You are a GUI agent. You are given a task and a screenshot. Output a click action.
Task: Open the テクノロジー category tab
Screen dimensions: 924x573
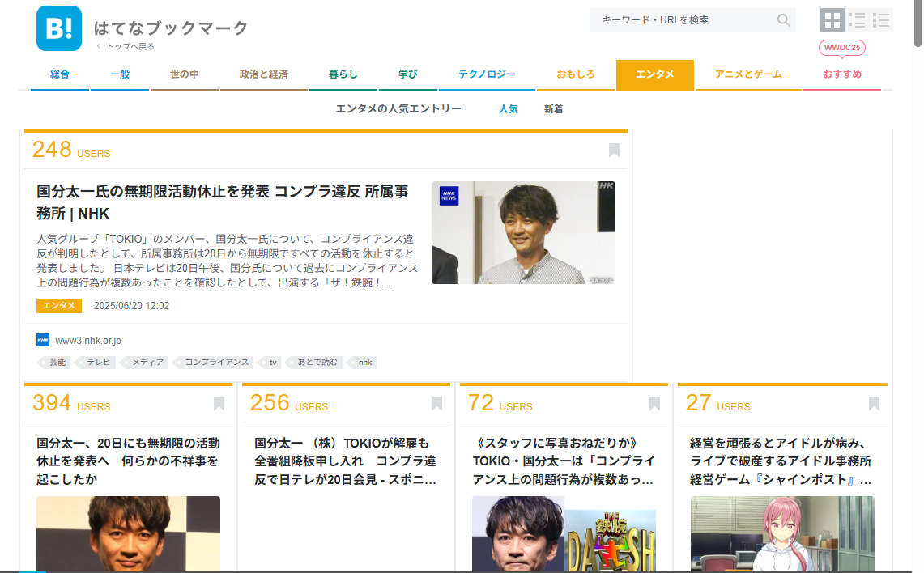pos(487,74)
